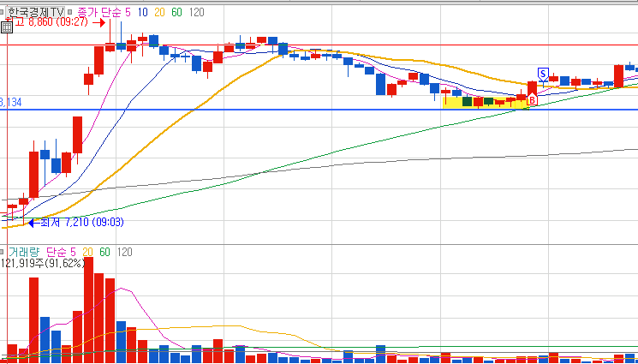Screen dimensions: 638x364
Task: Select the magenta 5 price MA legend
Action: tap(128, 13)
